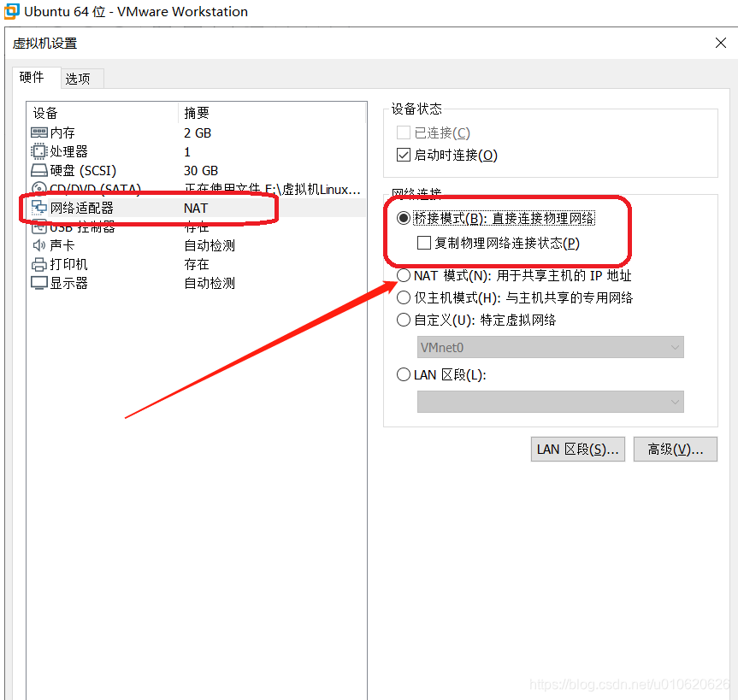Select the CD/DVD (SATA) drive icon
This screenshot has width=738, height=700.
pos(39,188)
